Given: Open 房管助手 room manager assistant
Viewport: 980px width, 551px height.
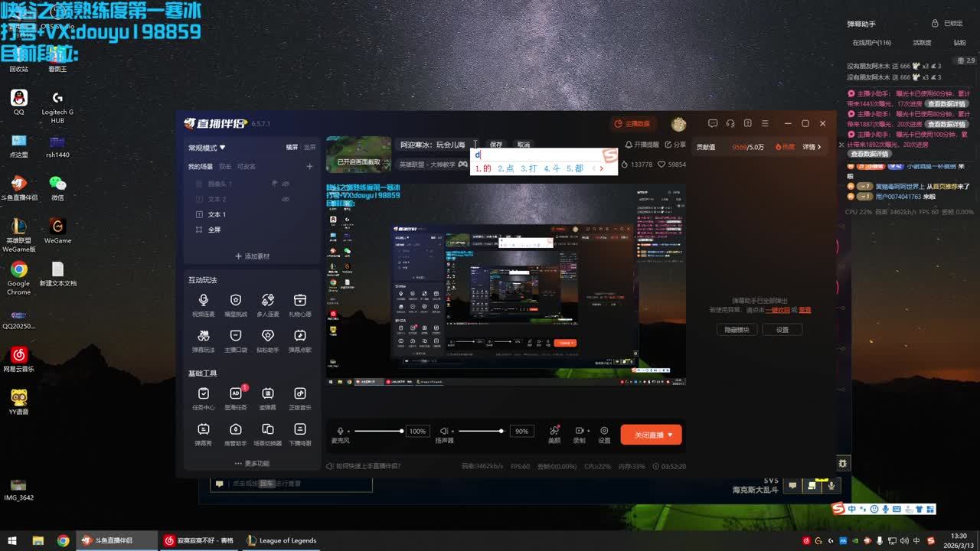Looking at the screenshot, I should coord(236,434).
